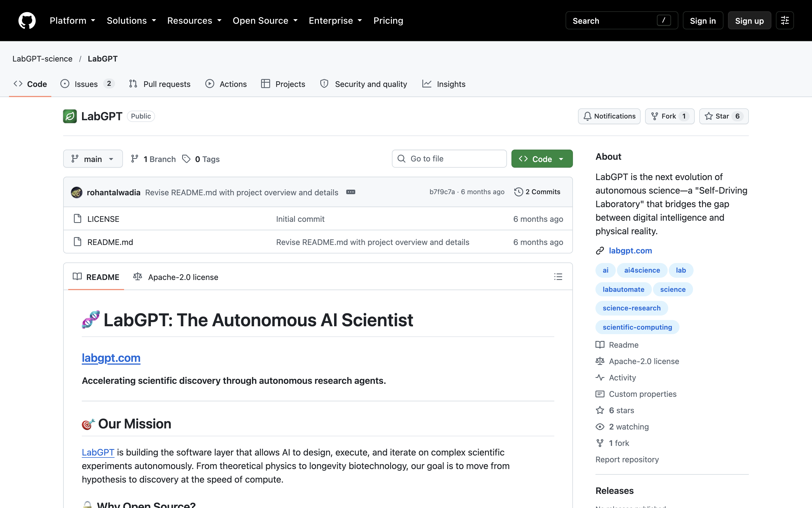The image size is (812, 508).
Task: Select the Apache-2.0 license tab in README panel
Action: coord(175,277)
